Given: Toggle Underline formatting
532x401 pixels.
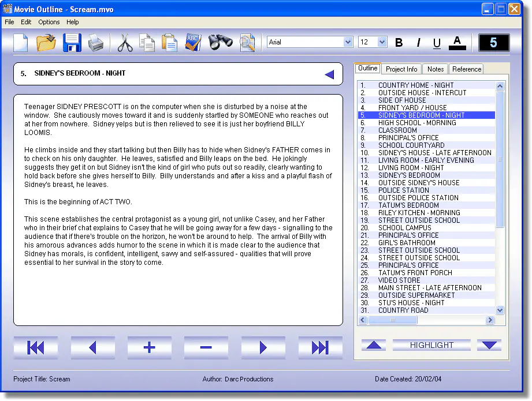Looking at the screenshot, I should (x=437, y=43).
